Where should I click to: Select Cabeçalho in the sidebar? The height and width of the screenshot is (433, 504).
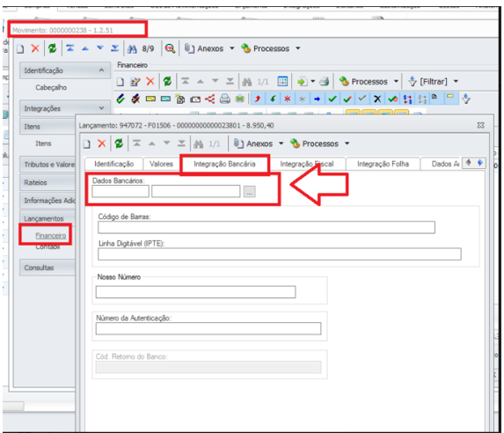[x=51, y=87]
